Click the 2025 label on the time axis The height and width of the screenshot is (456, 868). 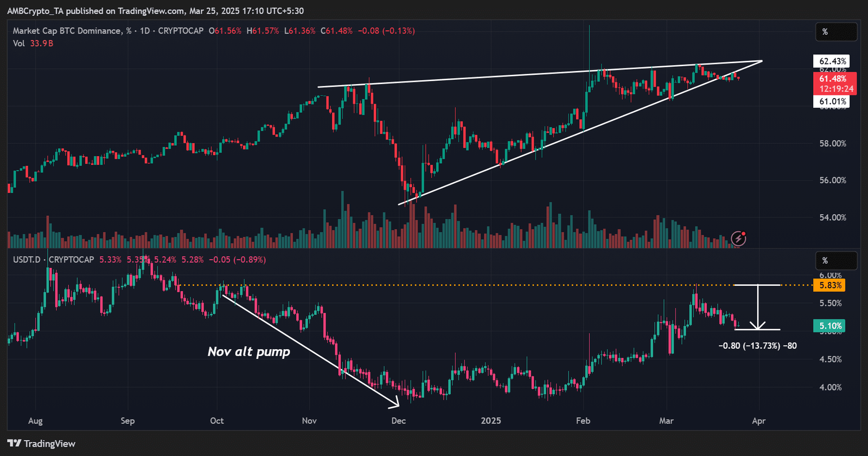[490, 421]
